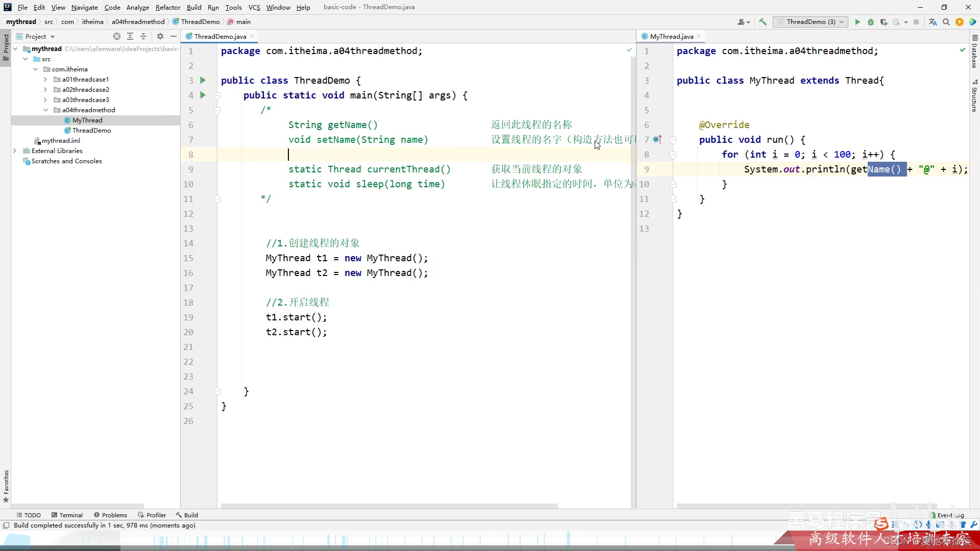Toggle the Favorites tool window side tab

(6, 485)
